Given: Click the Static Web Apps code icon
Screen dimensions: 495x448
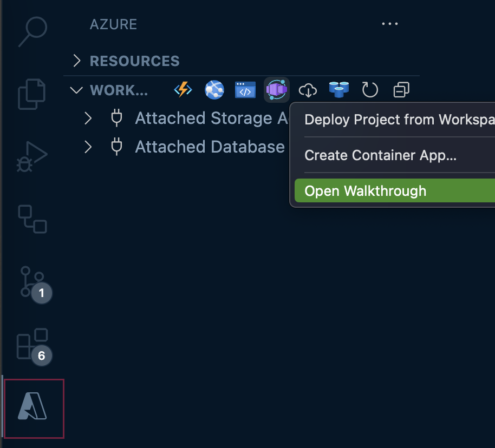Looking at the screenshot, I should coord(245,90).
